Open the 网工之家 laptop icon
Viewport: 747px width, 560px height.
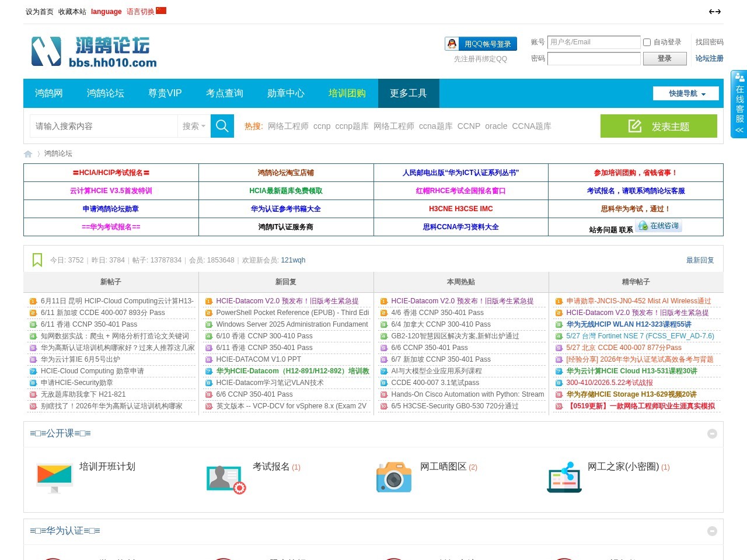tap(564, 478)
